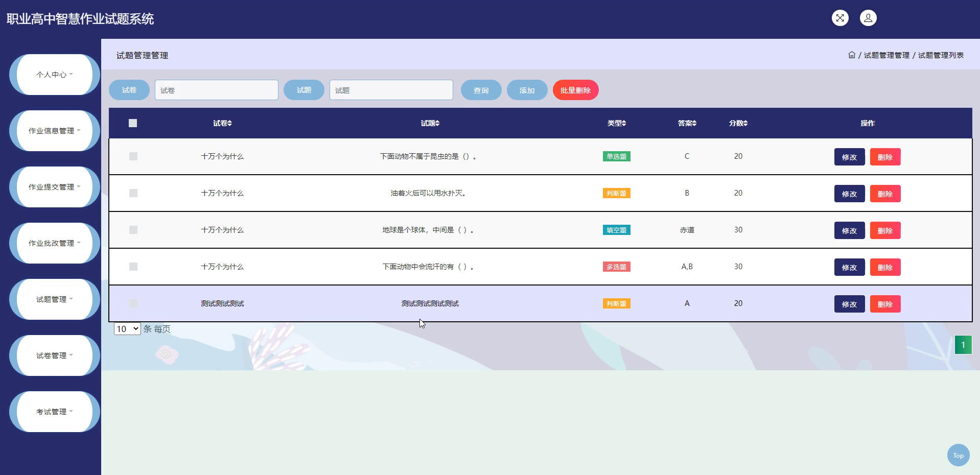The image size is (980, 475).
Task: Edit the 地球是个球体 row
Action: [849, 230]
